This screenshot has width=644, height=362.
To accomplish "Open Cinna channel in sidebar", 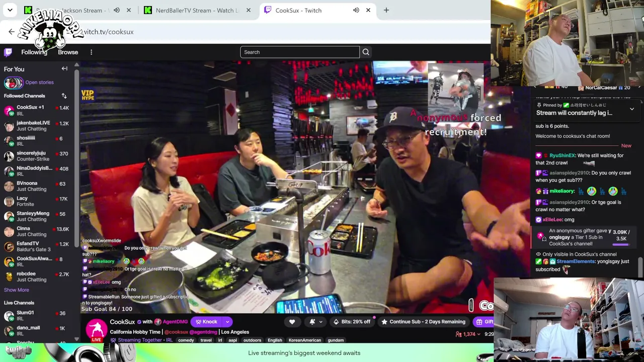I will 38,231.
